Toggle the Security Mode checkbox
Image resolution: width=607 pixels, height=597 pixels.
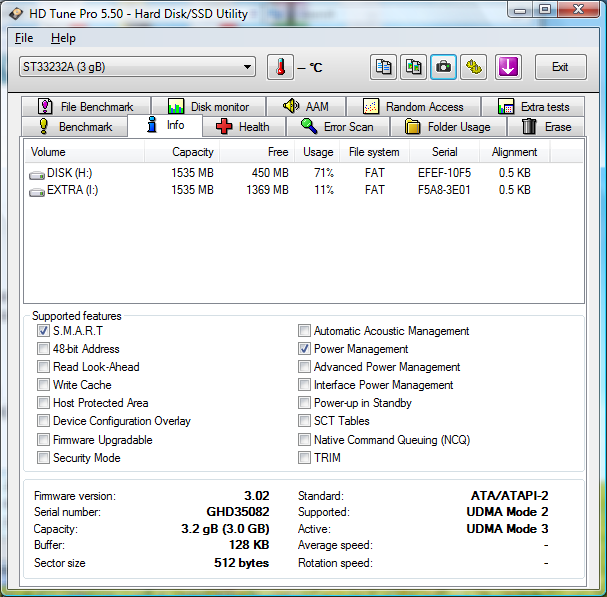pyautogui.click(x=43, y=458)
